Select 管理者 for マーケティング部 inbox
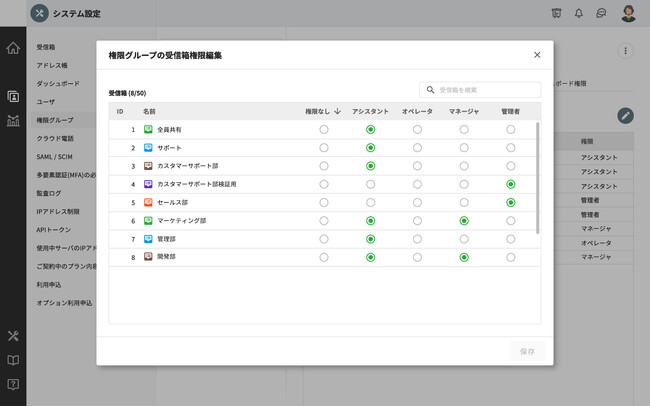Image resolution: width=650 pixels, height=407 pixels. pos(511,220)
